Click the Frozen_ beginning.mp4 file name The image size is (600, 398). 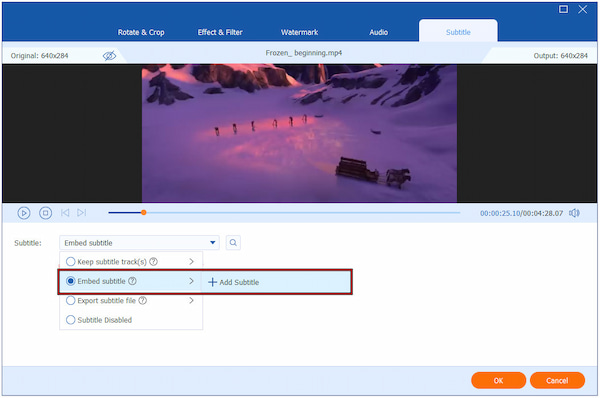(x=304, y=53)
